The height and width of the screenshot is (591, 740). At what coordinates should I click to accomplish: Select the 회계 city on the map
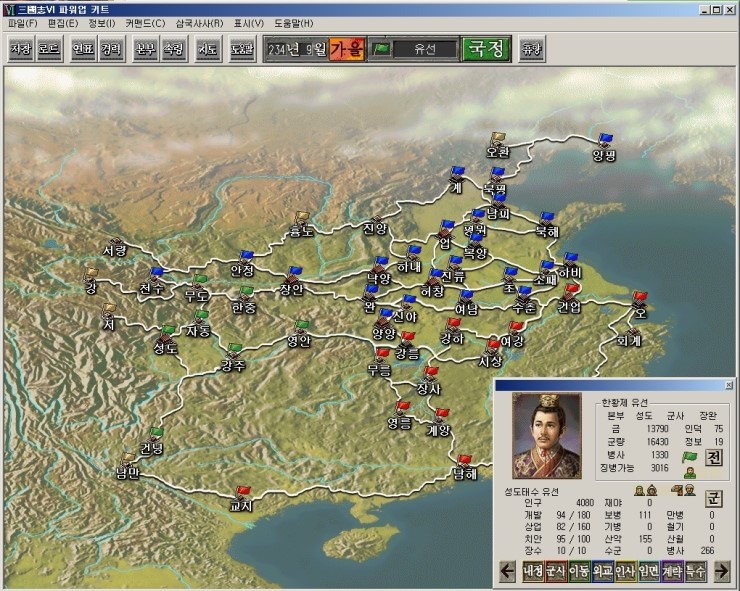tap(629, 335)
